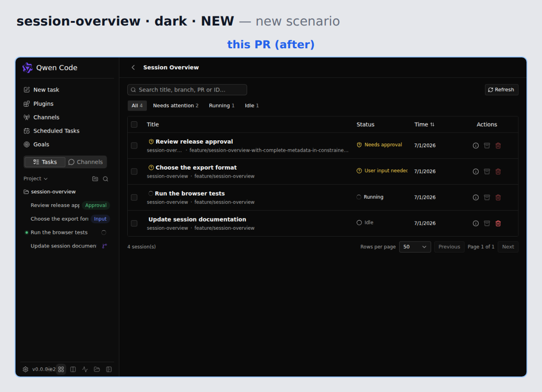Viewport: 542px width, 392px height.
Task: Open sidebar task Update session documen
Action: (68, 246)
